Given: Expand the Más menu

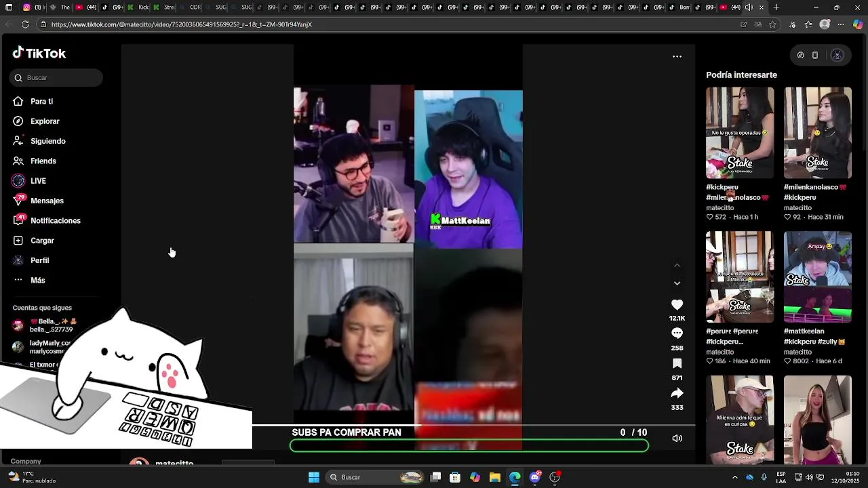Looking at the screenshot, I should click(x=37, y=281).
